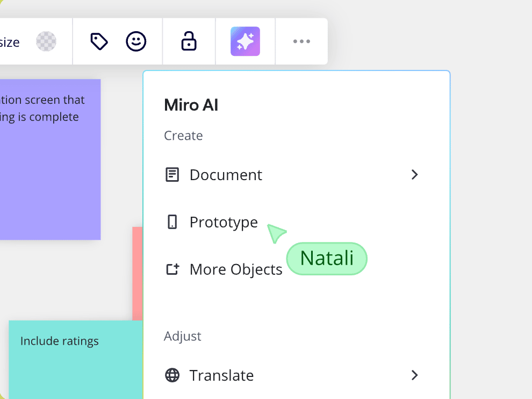Open Translate under Adjust
This screenshot has height=399, width=532.
point(292,375)
